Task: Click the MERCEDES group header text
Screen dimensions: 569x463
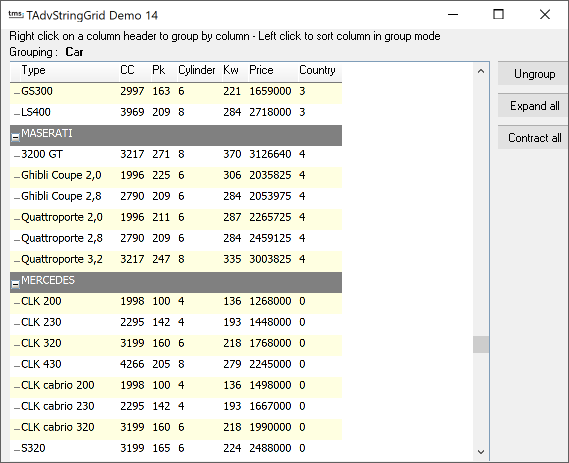Action: point(48,280)
